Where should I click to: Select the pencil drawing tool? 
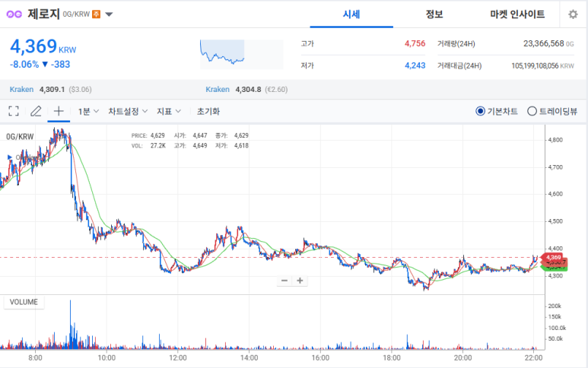pos(36,111)
